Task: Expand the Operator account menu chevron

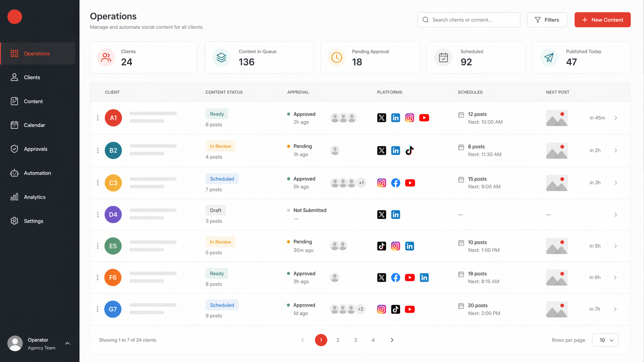Action: click(x=67, y=343)
